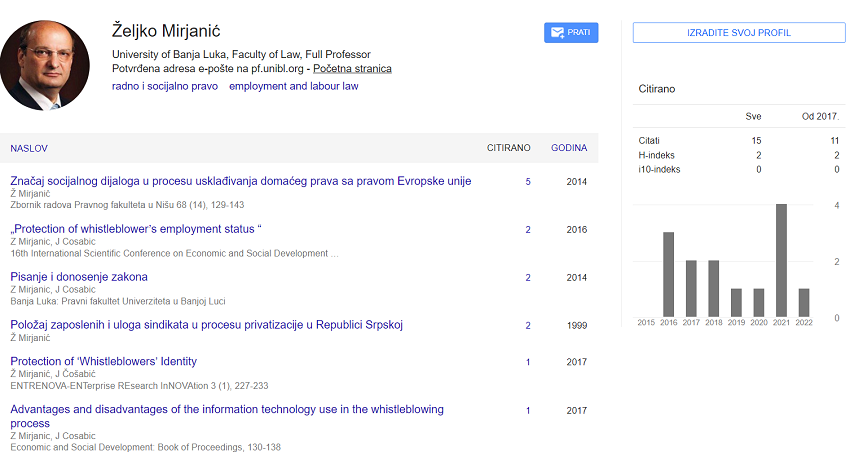The height and width of the screenshot is (456, 850).
Task: Open the Početna stranica homepage link
Action: click(x=352, y=69)
